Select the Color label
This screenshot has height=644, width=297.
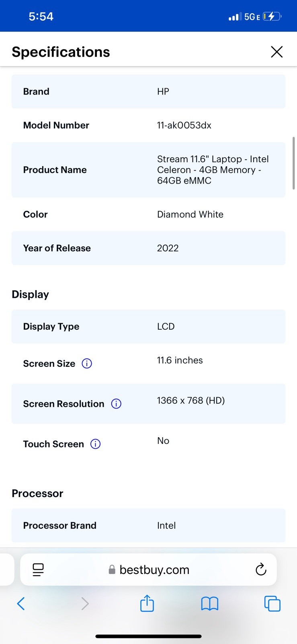pos(35,214)
